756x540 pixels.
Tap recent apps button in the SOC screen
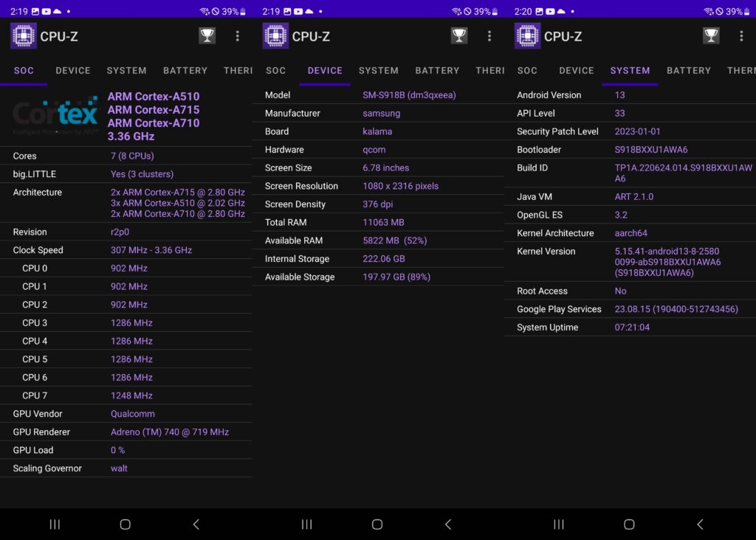pos(55,524)
